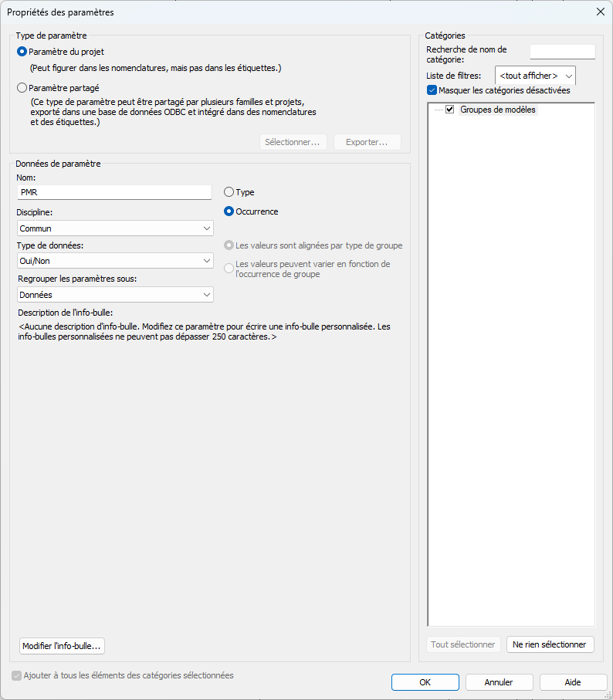Confirm with the OK button
Viewport: 613px width, 700px height.
[x=425, y=682]
